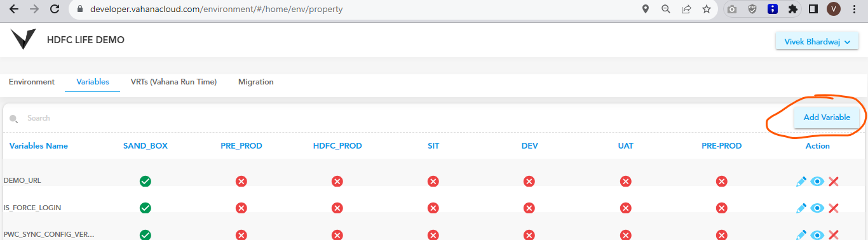Viewport: 868px width, 240px height.
Task: Toggle the DEMO_URL SAND_BOX green checkmark
Action: coord(146,182)
